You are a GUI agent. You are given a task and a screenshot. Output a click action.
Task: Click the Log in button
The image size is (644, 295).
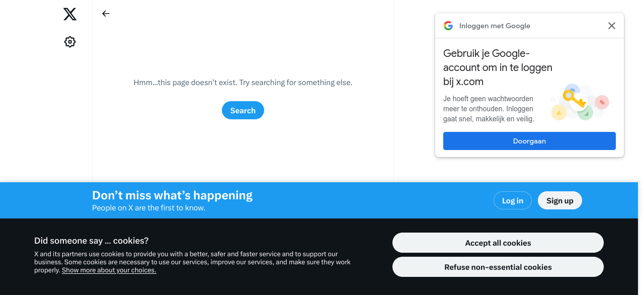(x=513, y=200)
